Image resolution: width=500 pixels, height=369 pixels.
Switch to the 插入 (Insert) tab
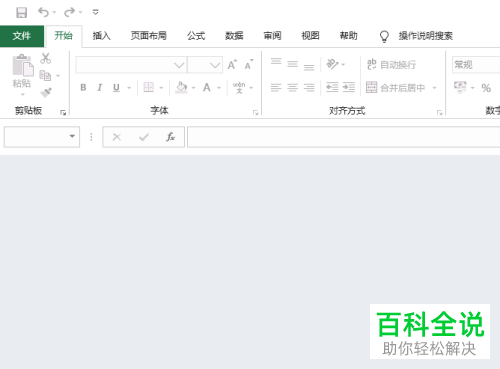point(101,36)
